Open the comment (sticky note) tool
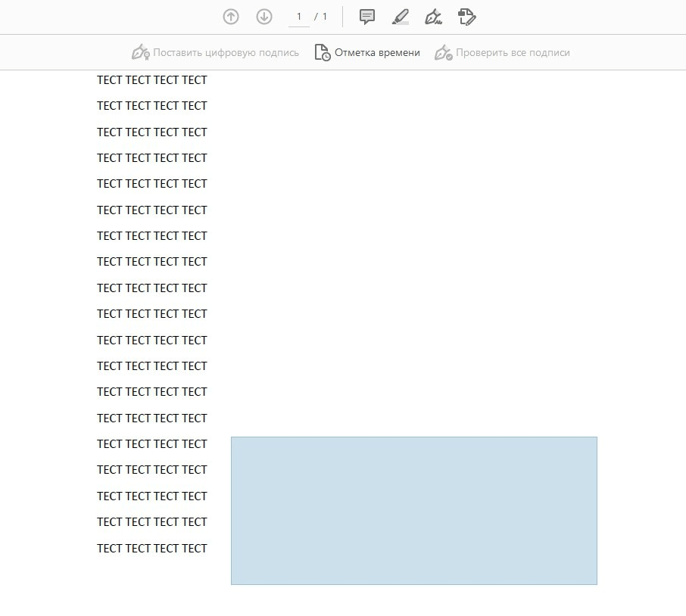 point(366,17)
